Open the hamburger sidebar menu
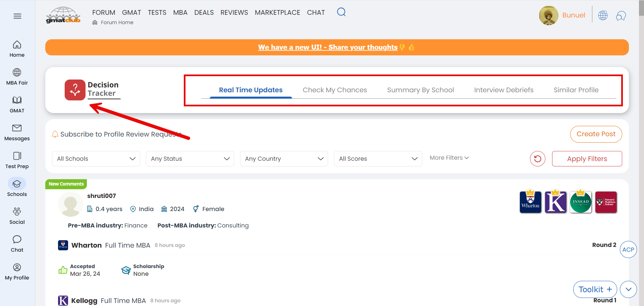The height and width of the screenshot is (306, 644). pos(17,16)
